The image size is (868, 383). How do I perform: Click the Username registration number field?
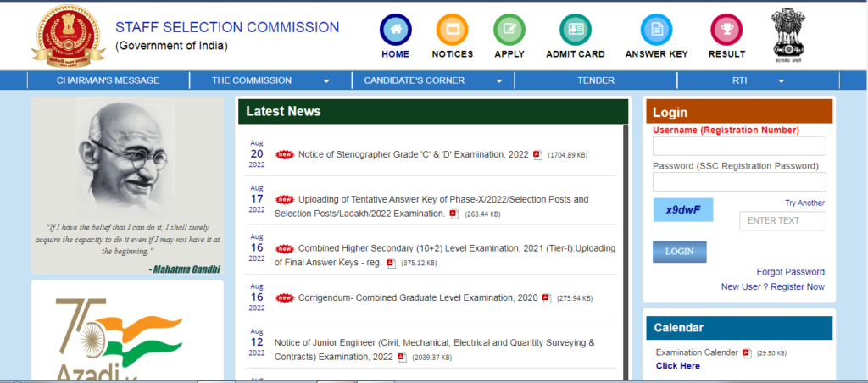(x=739, y=146)
